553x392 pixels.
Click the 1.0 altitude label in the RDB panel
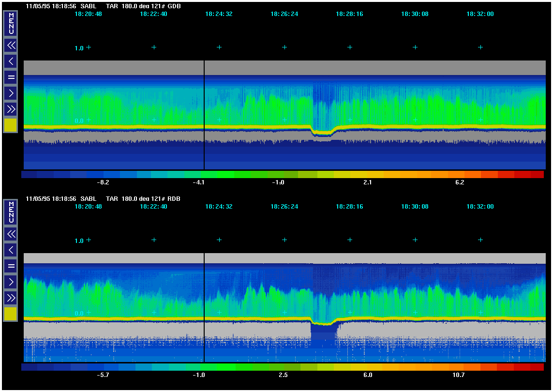click(79, 241)
